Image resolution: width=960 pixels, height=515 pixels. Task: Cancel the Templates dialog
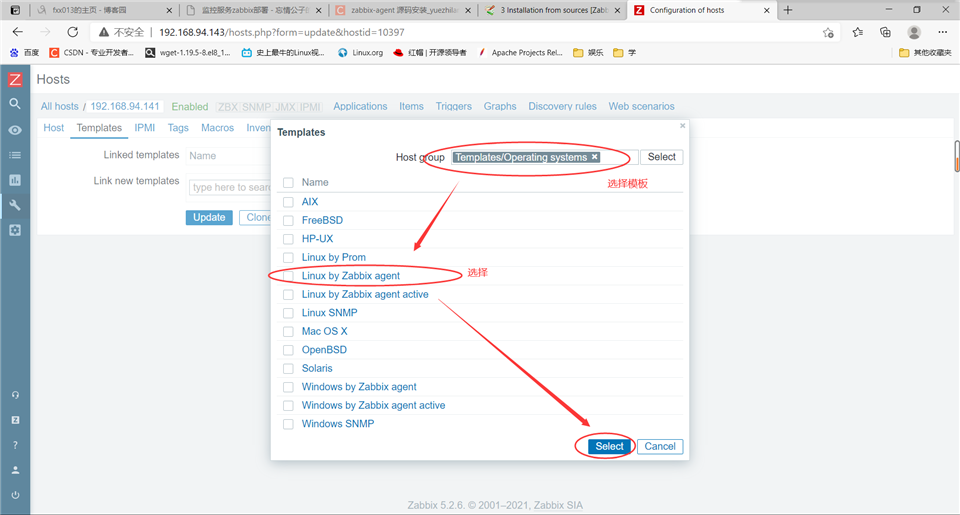pos(660,446)
